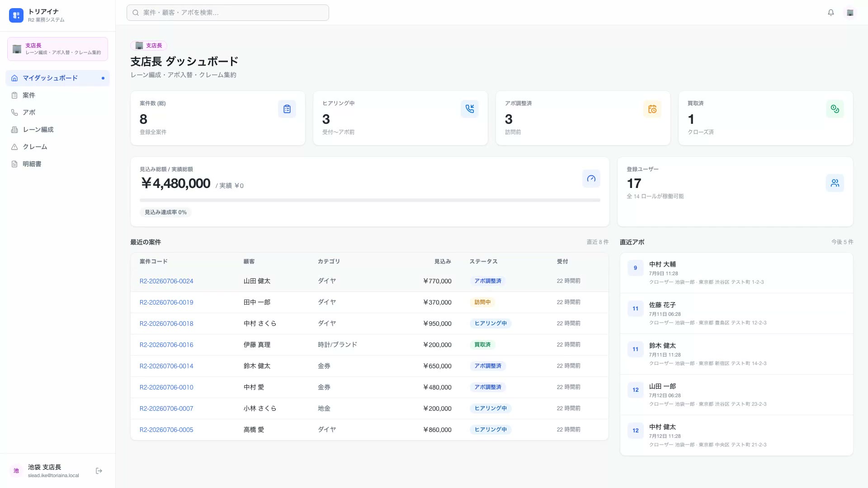The width and height of the screenshot is (868, 488).
Task: Click the ¥4,480,000 total amount
Action: (175, 183)
